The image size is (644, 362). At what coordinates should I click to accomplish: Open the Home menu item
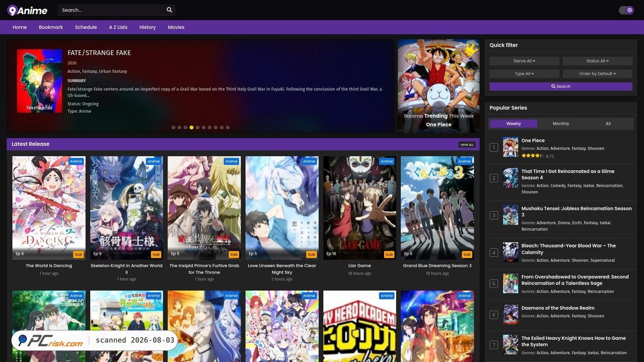point(20,27)
